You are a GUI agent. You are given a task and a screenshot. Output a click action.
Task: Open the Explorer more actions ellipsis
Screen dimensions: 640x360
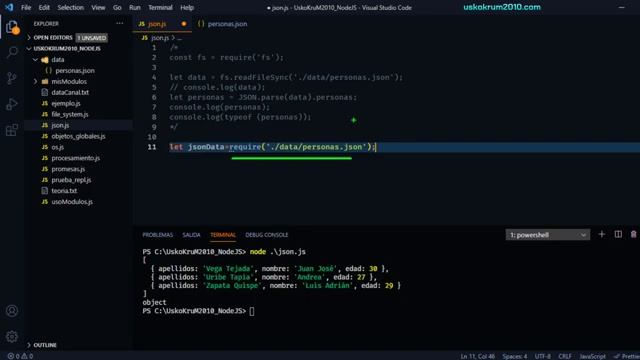tap(120, 24)
